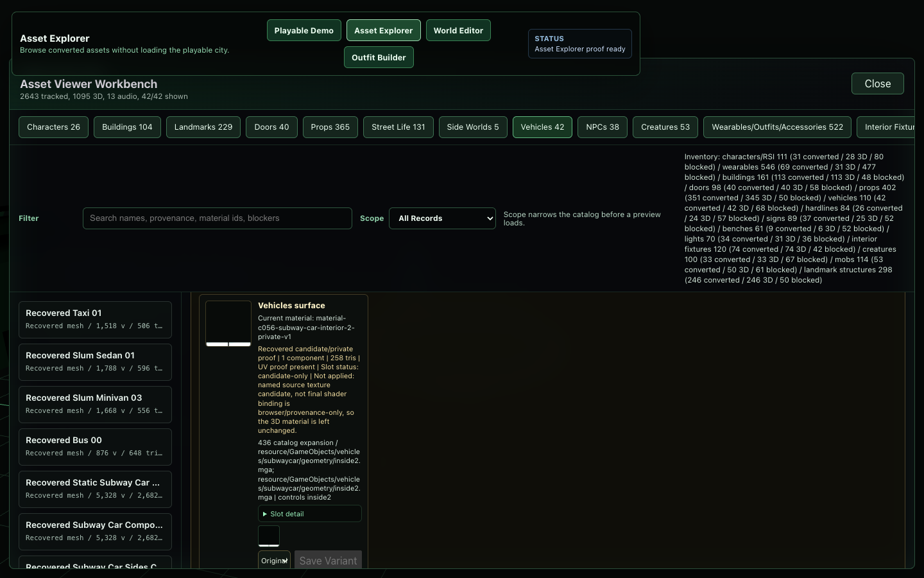Focus the filter search field
924x578 pixels.
[x=218, y=218]
